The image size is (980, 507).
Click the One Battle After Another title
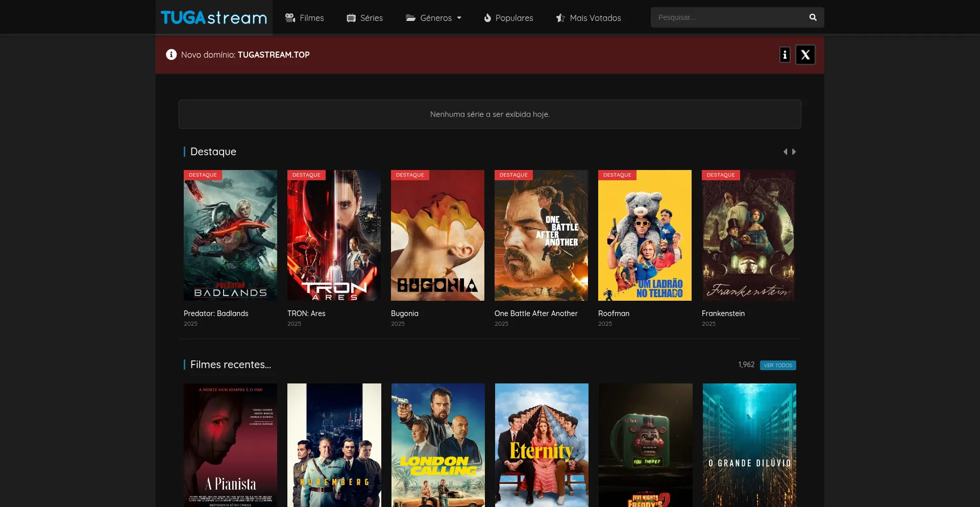(x=536, y=313)
